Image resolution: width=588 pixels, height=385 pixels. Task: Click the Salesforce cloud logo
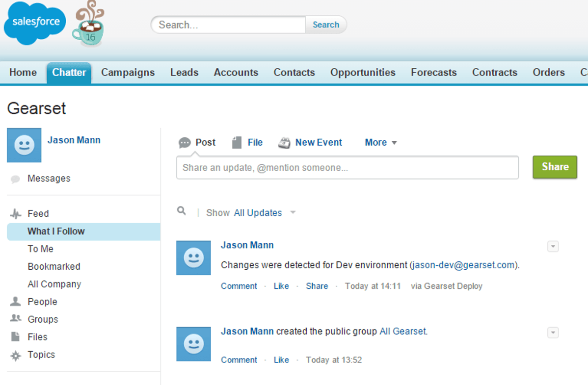pos(34,23)
